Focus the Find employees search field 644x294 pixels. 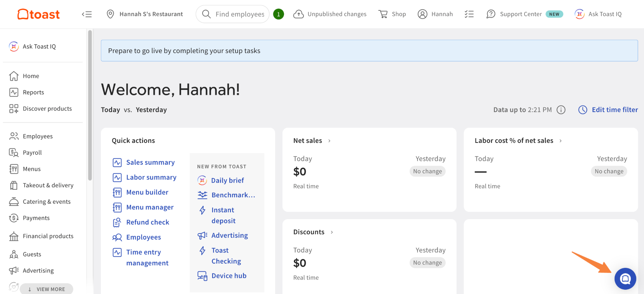coord(239,14)
